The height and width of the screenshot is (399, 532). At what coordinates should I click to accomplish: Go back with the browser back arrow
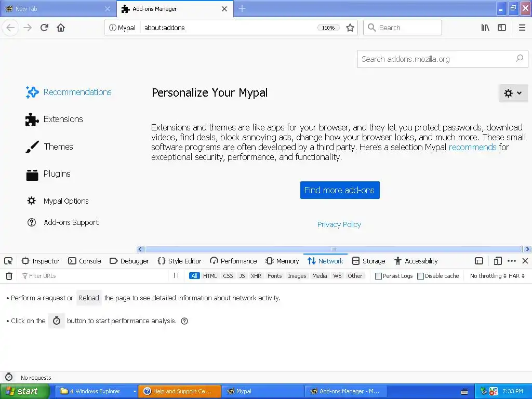point(10,28)
